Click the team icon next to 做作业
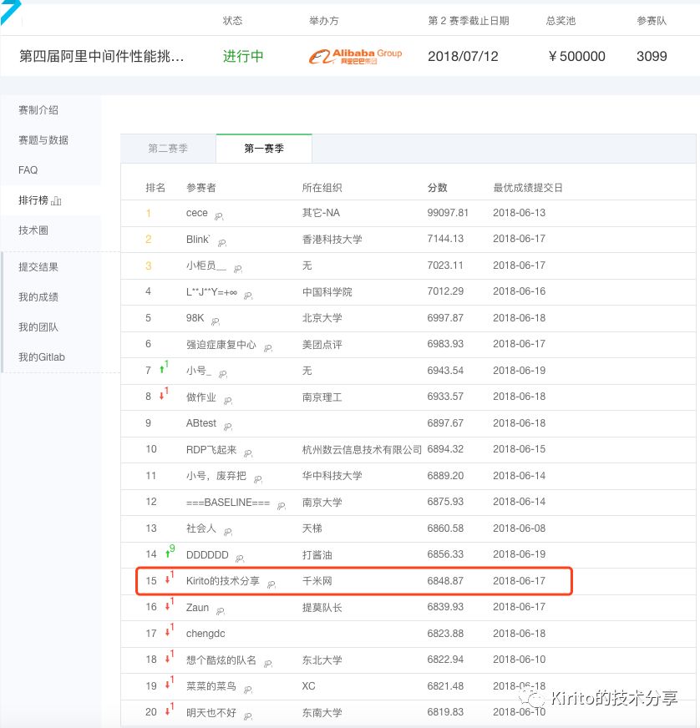Viewport: 700px width, 728px height. pos(228,401)
